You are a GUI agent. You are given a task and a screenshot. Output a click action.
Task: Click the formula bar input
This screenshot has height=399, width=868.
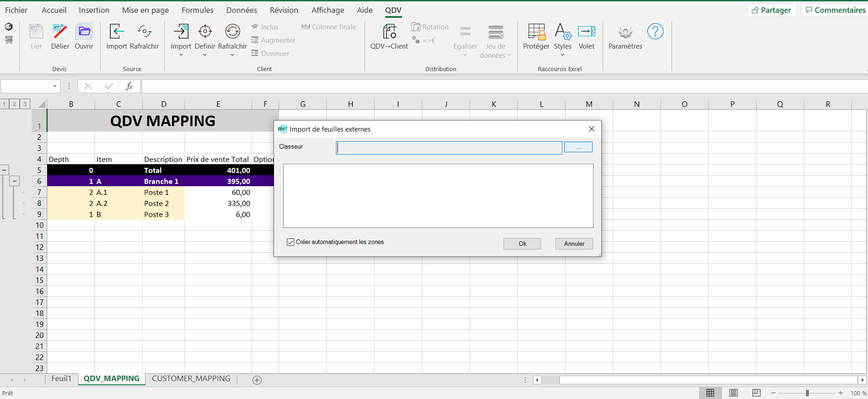click(504, 86)
